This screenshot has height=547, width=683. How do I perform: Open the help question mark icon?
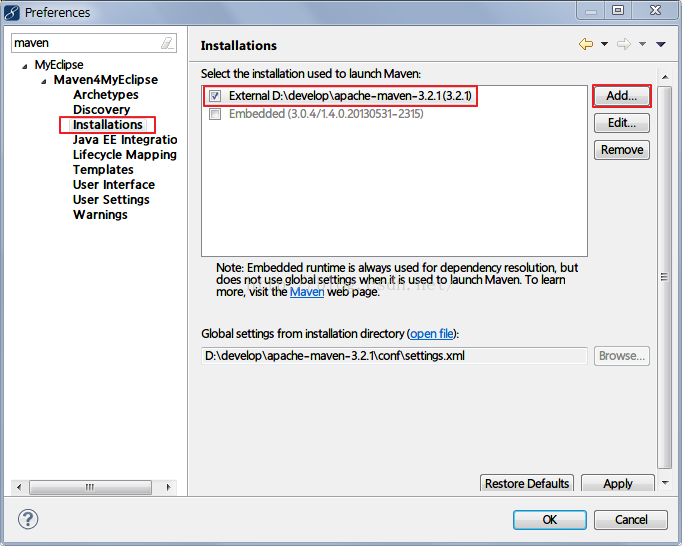28,519
